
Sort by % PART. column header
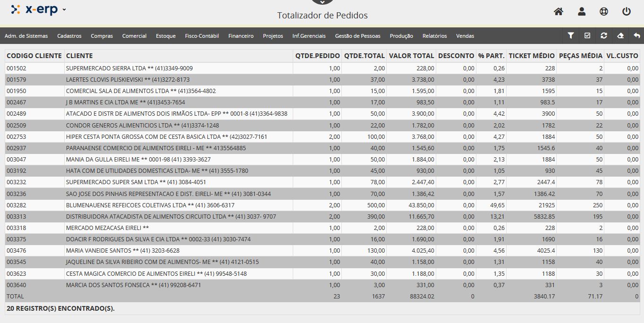[x=491, y=56]
